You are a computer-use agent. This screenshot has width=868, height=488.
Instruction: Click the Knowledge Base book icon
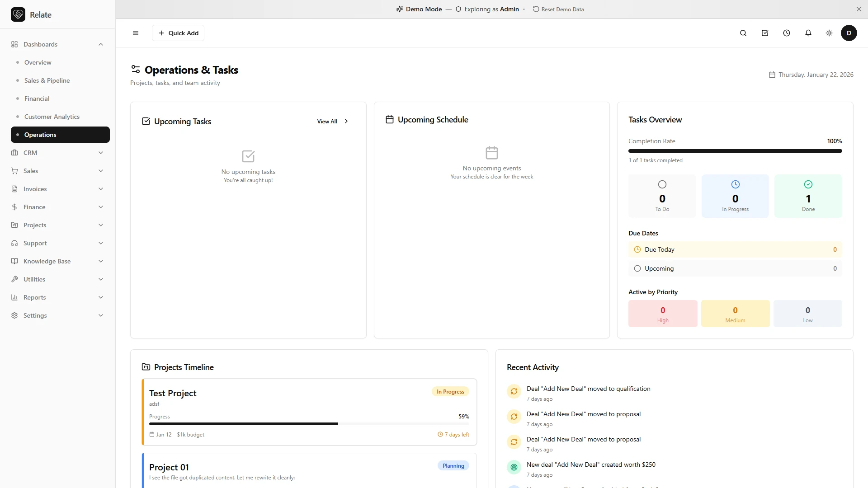point(14,261)
